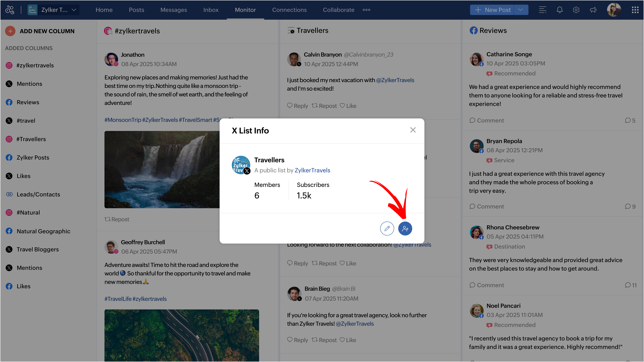
Task: Switch to the Connections tab
Action: (289, 10)
